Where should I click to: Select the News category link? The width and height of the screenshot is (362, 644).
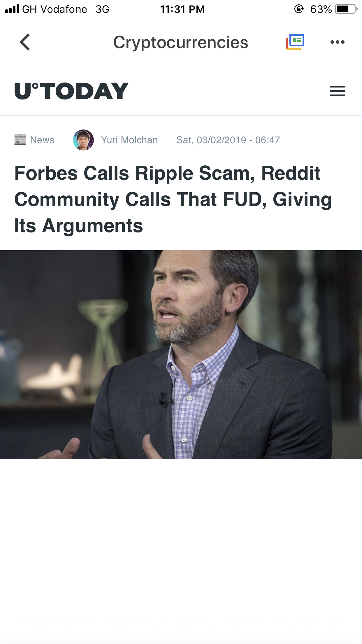click(42, 140)
